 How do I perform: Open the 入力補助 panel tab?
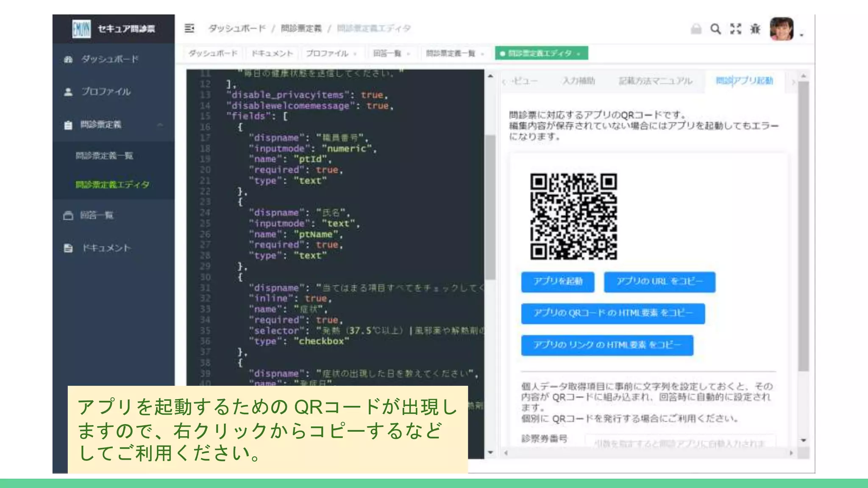(579, 81)
